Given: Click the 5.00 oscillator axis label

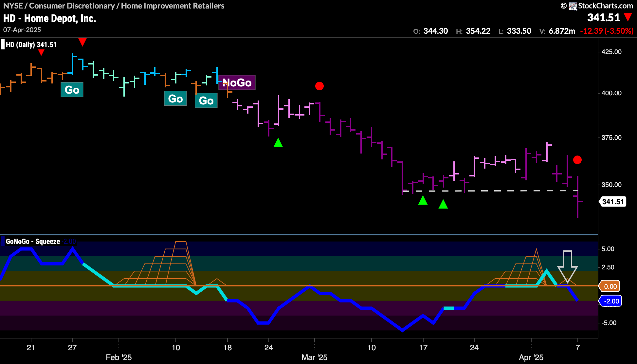Looking at the screenshot, I should coord(608,249).
